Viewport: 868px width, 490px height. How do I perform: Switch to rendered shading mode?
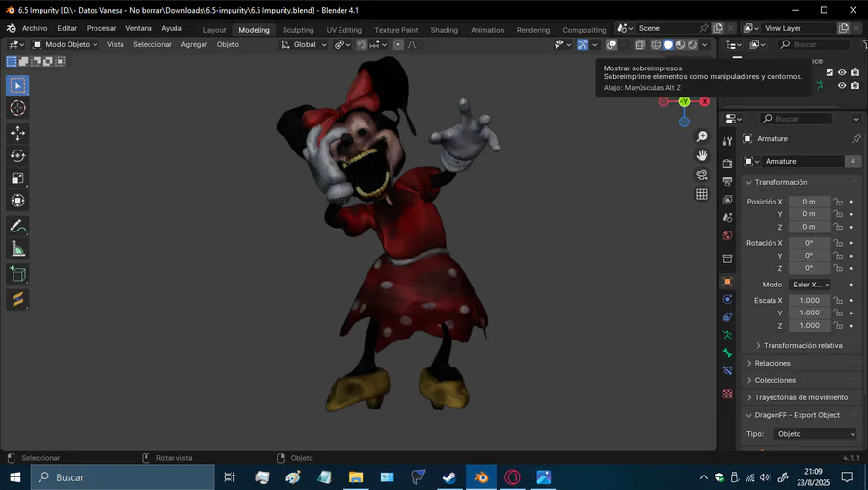[x=692, y=44]
